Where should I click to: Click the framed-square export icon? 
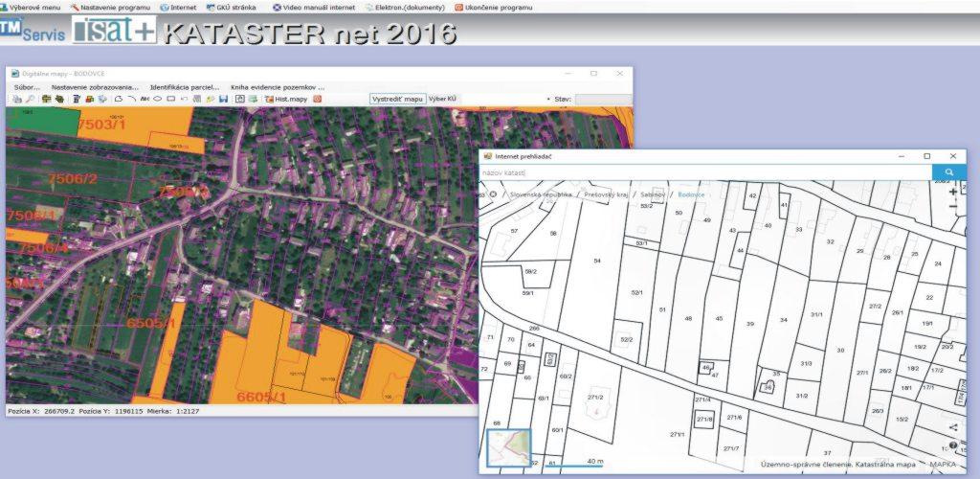tap(240, 99)
